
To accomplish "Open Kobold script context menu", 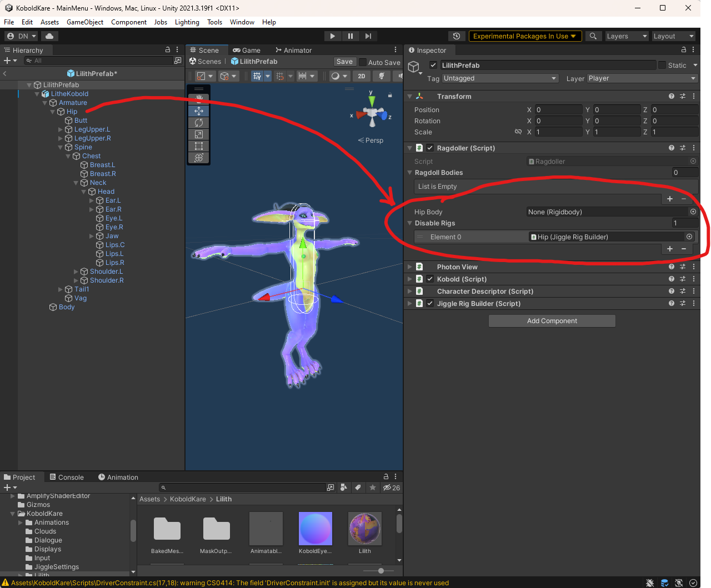I will point(694,279).
